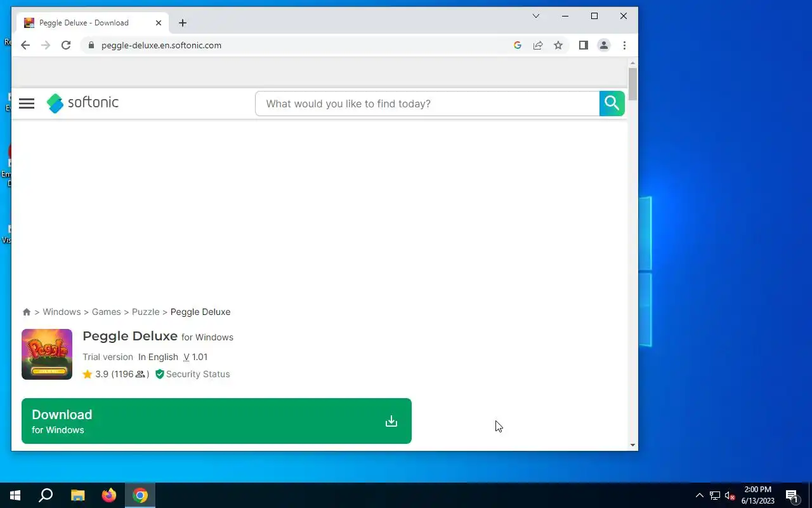
Task: Go to Games breadcrumb link
Action: 106,312
